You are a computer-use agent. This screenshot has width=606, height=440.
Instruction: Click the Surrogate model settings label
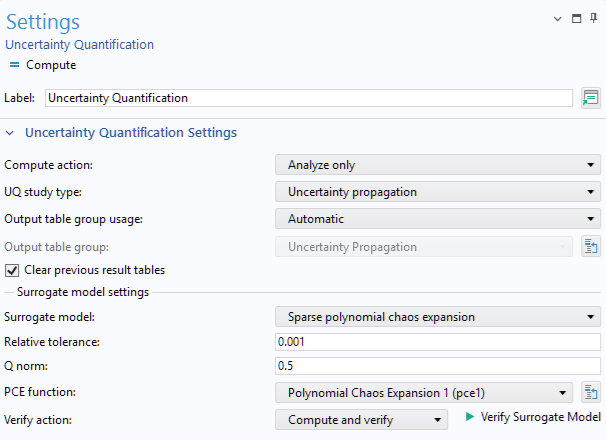click(x=83, y=292)
